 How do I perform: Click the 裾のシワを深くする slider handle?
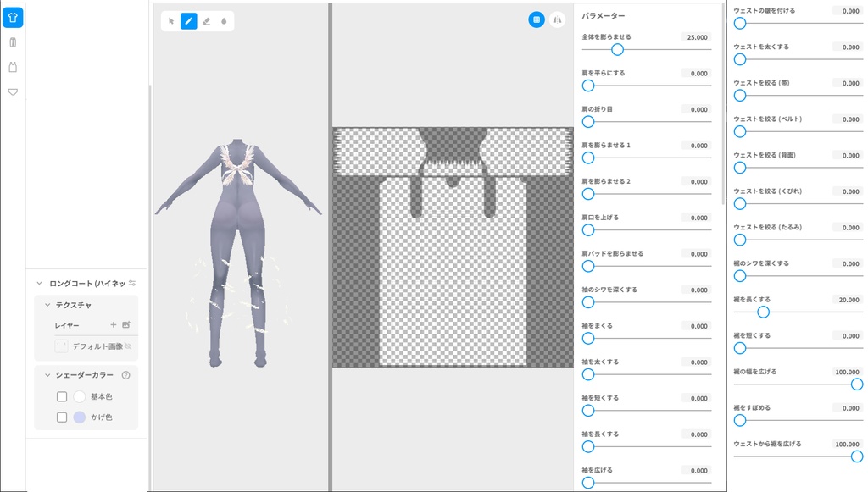pyautogui.click(x=740, y=276)
